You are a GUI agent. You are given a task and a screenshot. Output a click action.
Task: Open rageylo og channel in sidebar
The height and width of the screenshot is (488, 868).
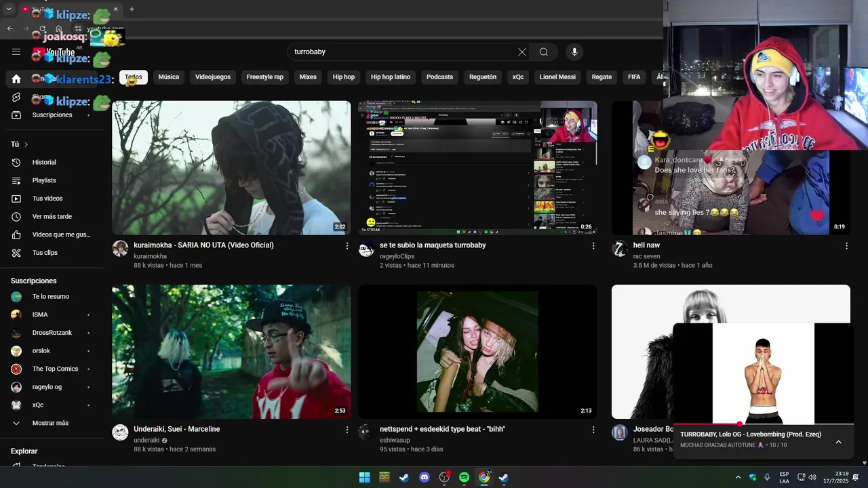pyautogui.click(x=47, y=387)
